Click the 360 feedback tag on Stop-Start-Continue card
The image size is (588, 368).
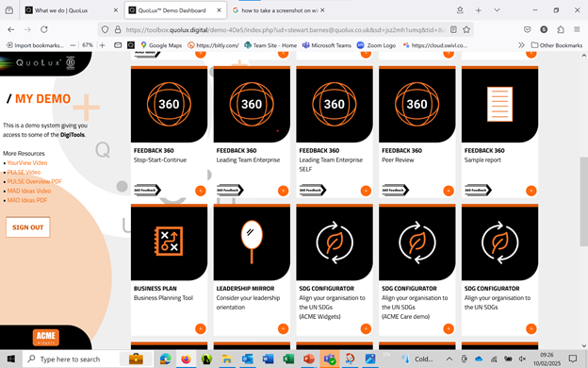coord(147,190)
